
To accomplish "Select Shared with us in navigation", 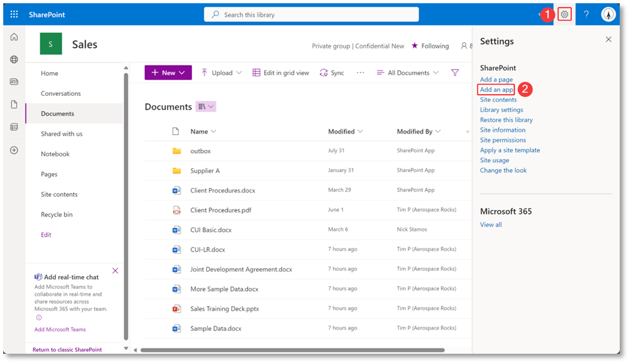I will click(62, 134).
